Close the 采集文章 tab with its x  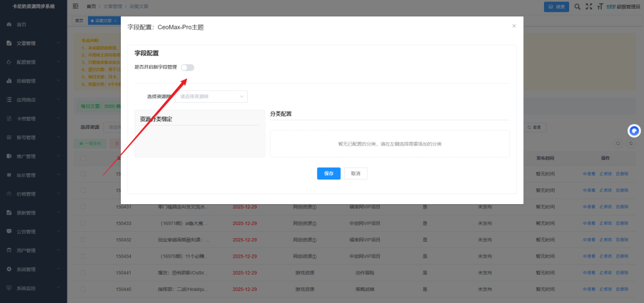click(116, 21)
